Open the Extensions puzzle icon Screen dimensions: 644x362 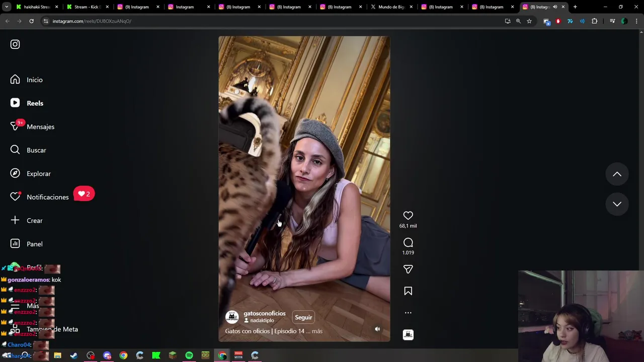pos(595,21)
